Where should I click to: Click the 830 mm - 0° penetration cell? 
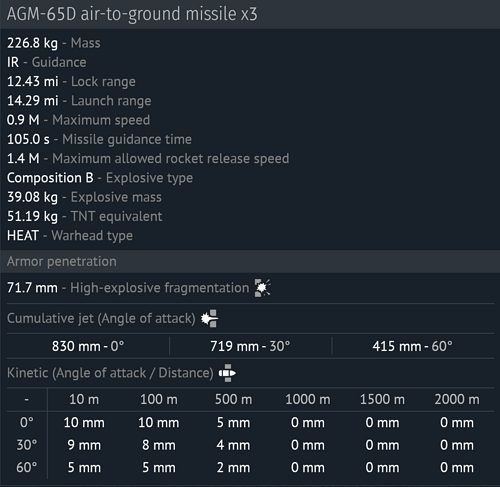click(x=88, y=346)
